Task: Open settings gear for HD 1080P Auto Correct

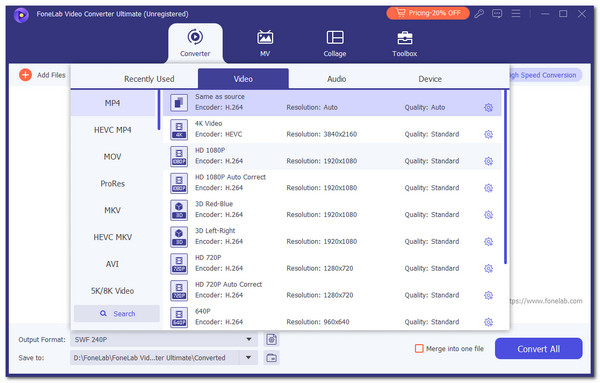Action: pos(488,188)
